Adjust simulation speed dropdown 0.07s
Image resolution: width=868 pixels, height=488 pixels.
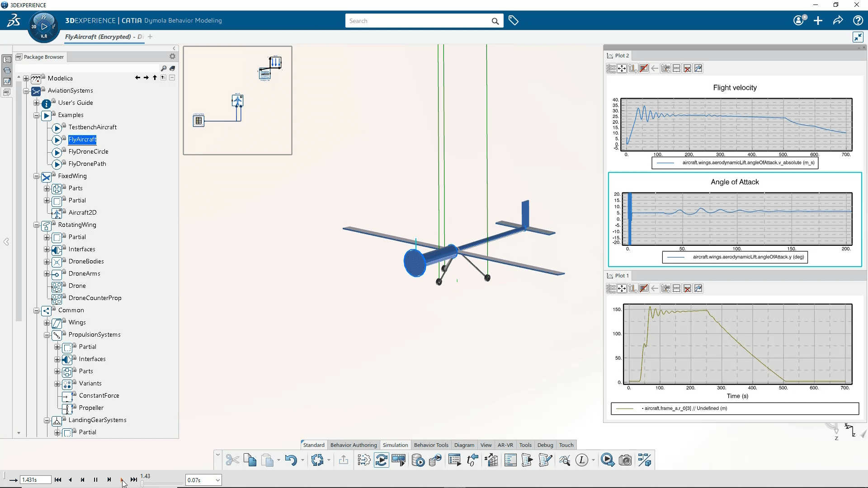pyautogui.click(x=203, y=480)
